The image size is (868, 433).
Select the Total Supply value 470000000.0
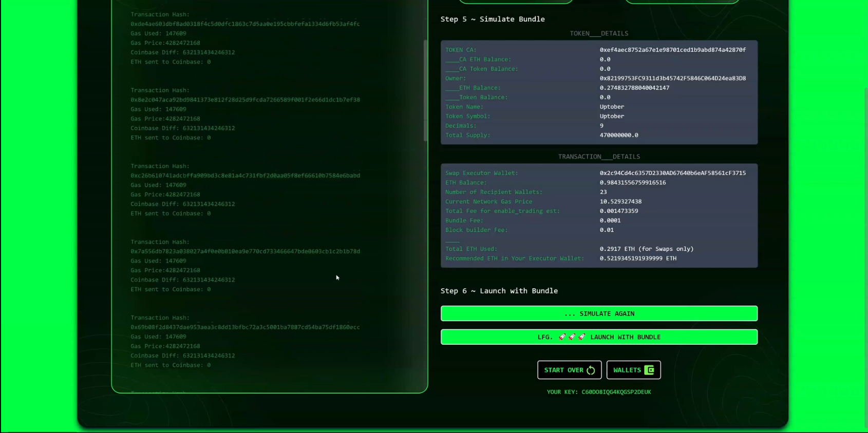pyautogui.click(x=618, y=135)
